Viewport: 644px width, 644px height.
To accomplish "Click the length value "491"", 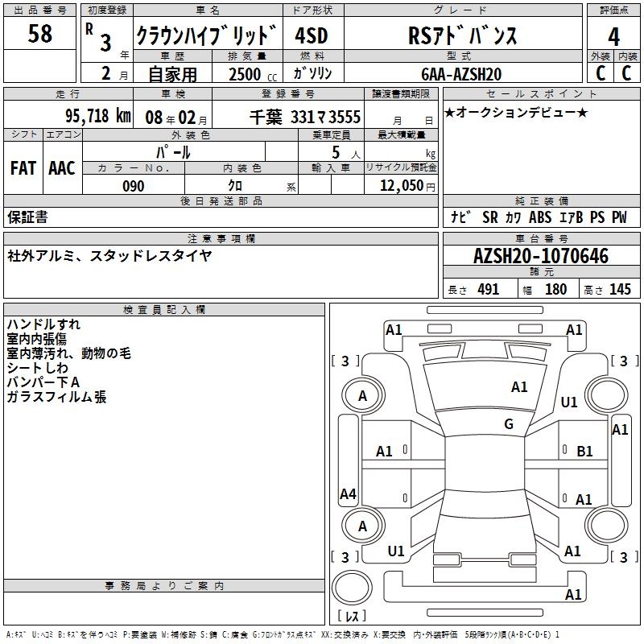I will (489, 289).
